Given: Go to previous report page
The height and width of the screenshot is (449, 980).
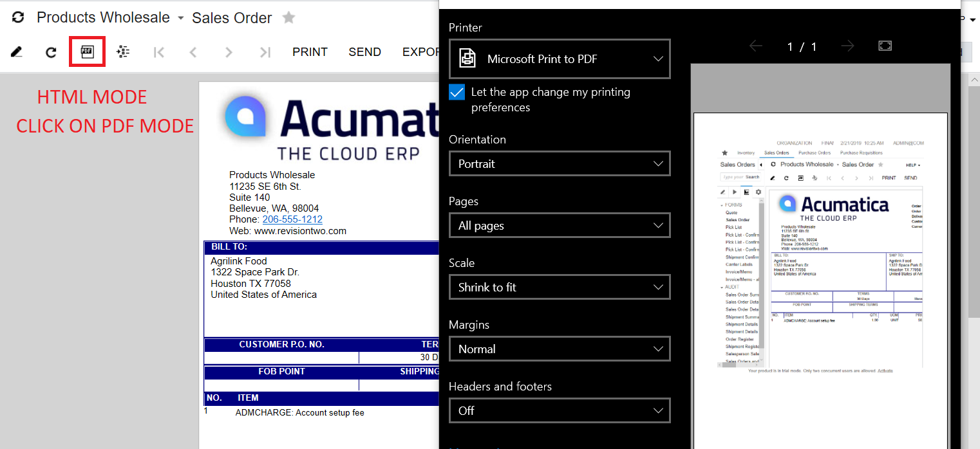Looking at the screenshot, I should click(x=193, y=52).
